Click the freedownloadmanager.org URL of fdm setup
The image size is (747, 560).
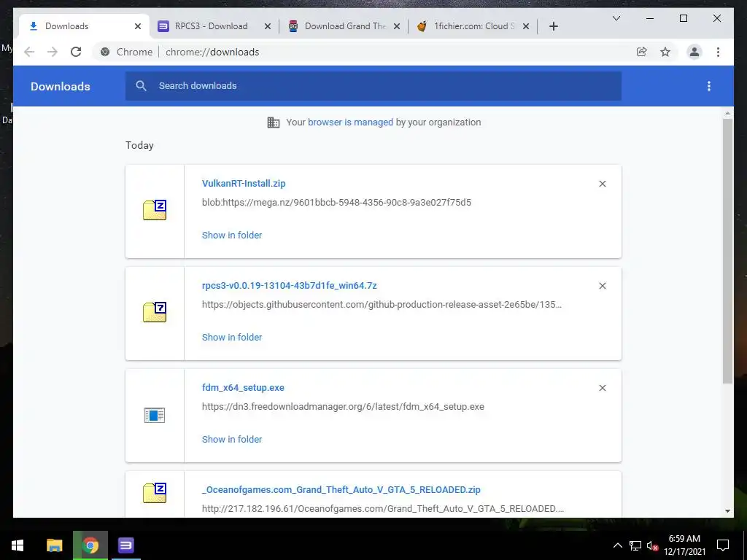click(343, 407)
